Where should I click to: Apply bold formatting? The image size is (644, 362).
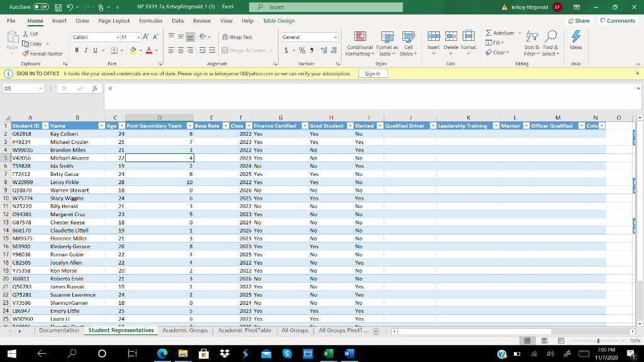pos(76,50)
